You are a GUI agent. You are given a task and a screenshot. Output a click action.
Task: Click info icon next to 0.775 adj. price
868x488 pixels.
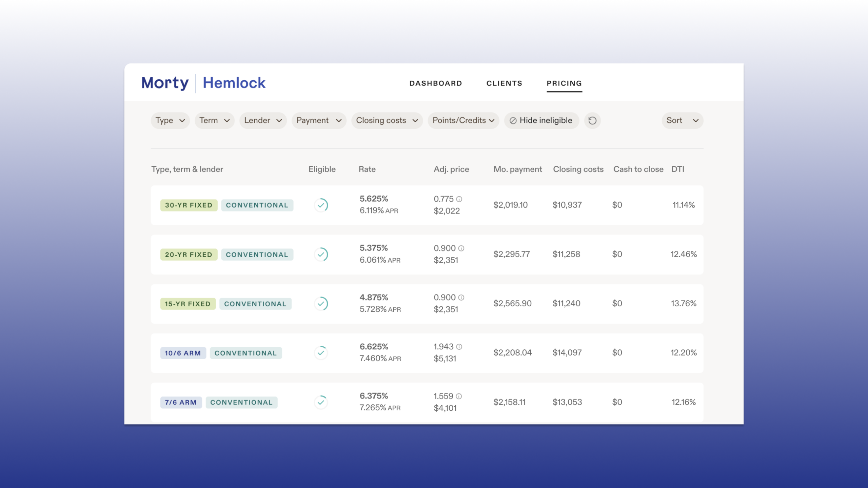pos(459,199)
